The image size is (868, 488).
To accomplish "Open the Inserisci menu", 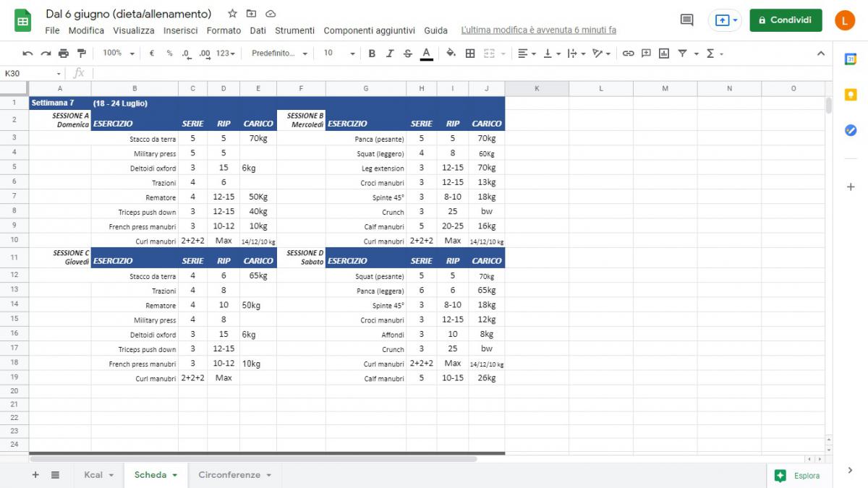I will pos(180,30).
